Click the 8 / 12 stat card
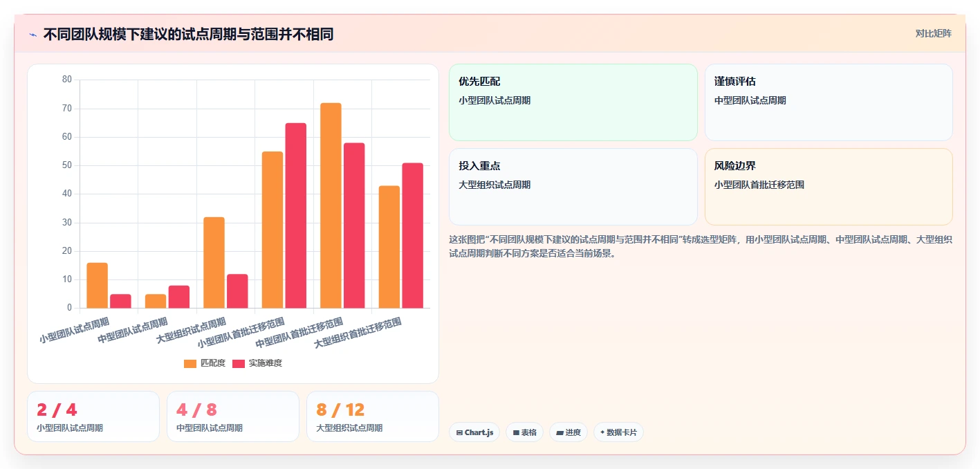 (x=373, y=416)
